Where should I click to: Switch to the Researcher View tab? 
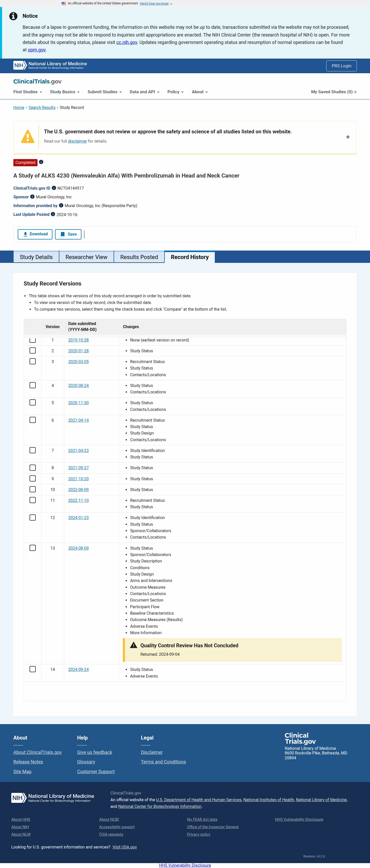[86, 257]
